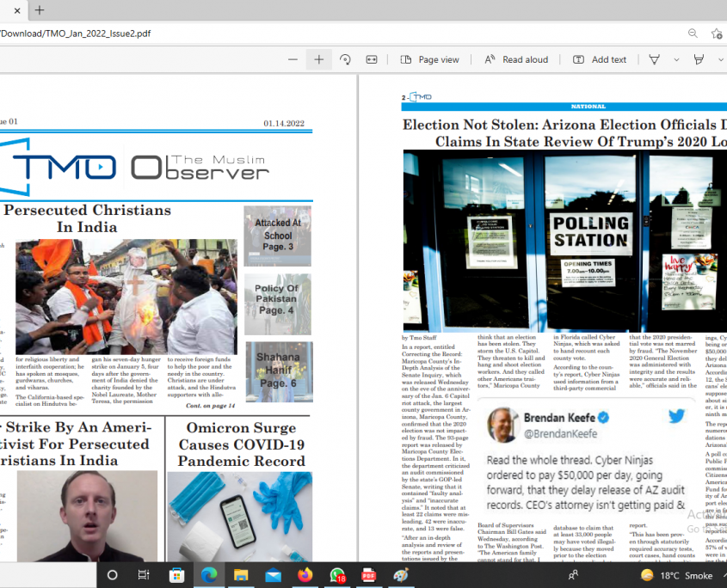
Task: Toggle fit to width view
Action: pyautogui.click(x=372, y=60)
